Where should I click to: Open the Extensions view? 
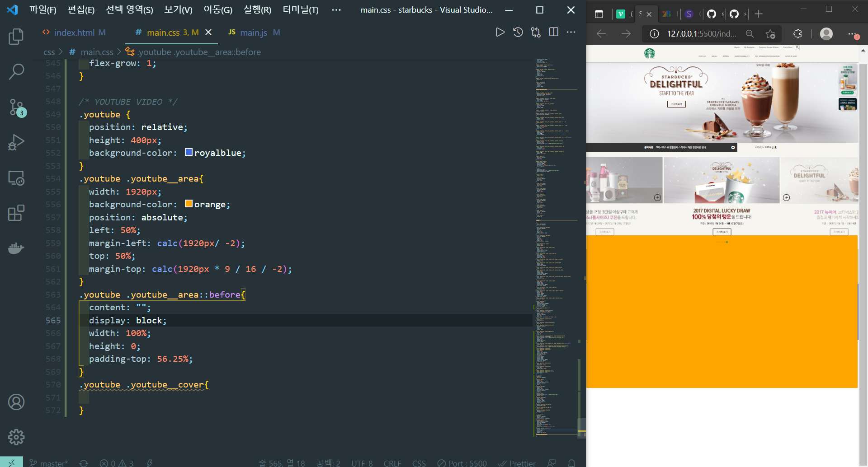[16, 213]
